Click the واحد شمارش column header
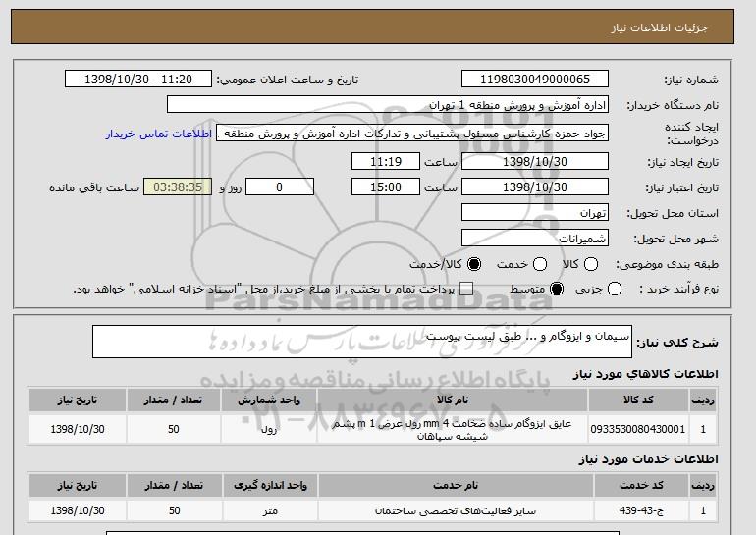 (x=269, y=401)
